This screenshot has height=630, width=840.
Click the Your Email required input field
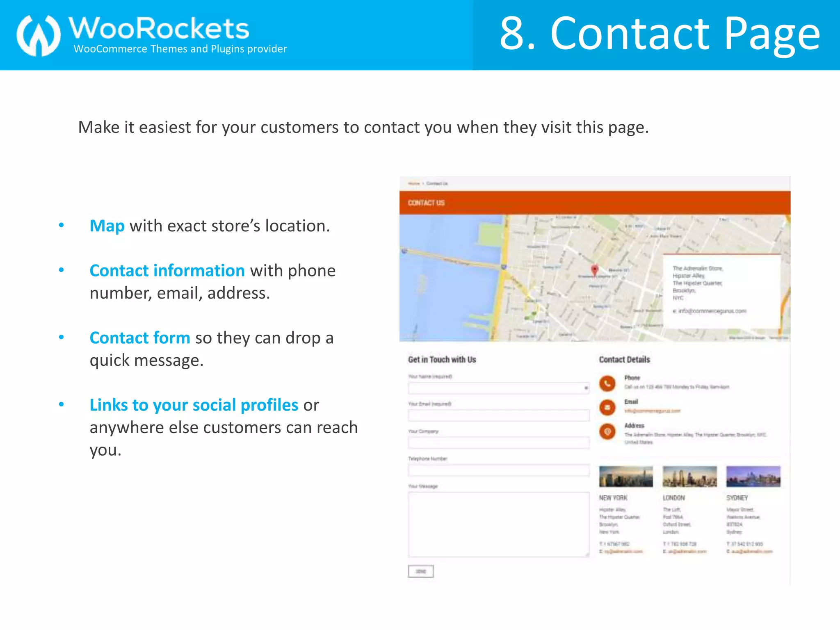(x=499, y=415)
